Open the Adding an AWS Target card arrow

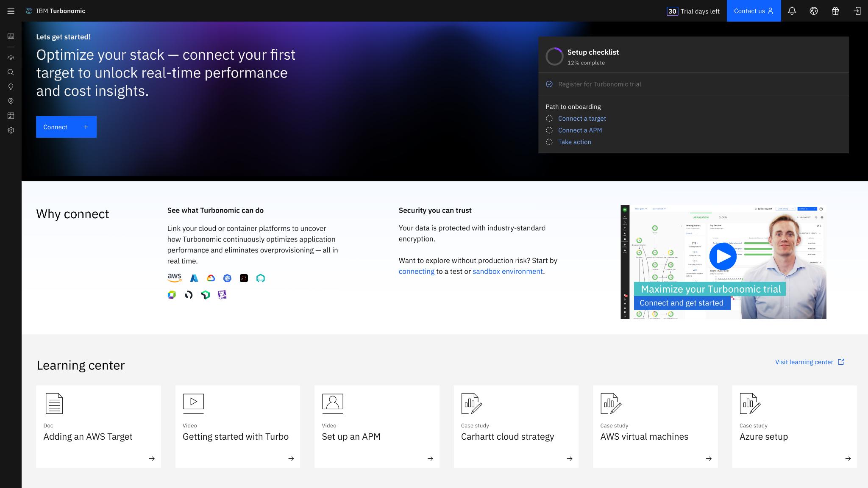(x=152, y=458)
